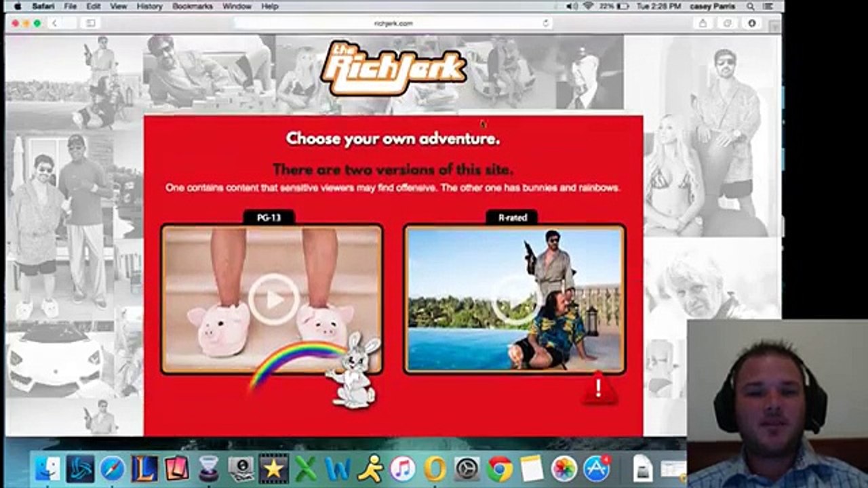Open Notes app from the dock
Image resolution: width=868 pixels, height=488 pixels.
click(532, 468)
